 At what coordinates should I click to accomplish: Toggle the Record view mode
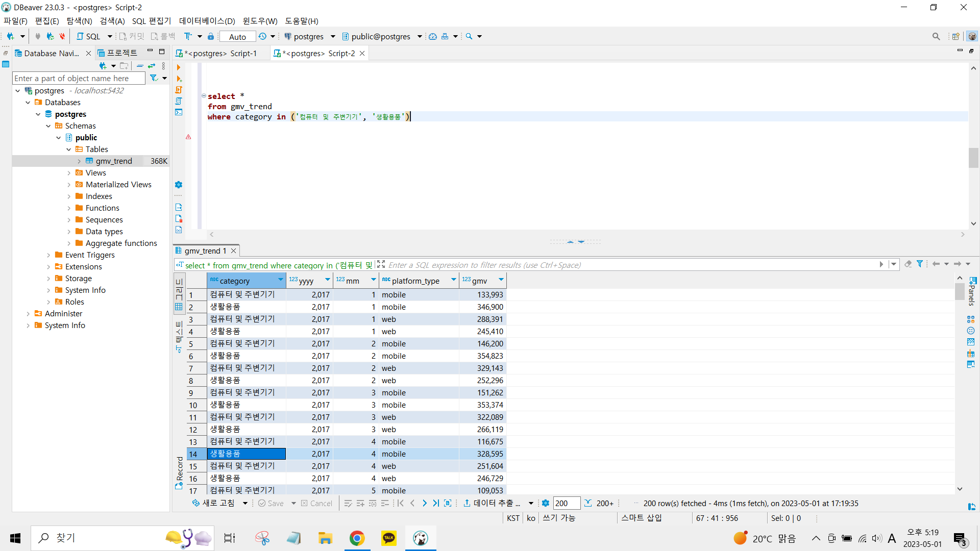179,472
